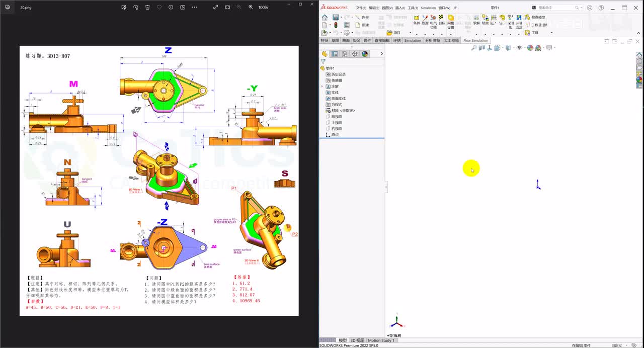This screenshot has height=348, width=644.
Task: Select the Material item in feature tree
Action: tap(340, 111)
